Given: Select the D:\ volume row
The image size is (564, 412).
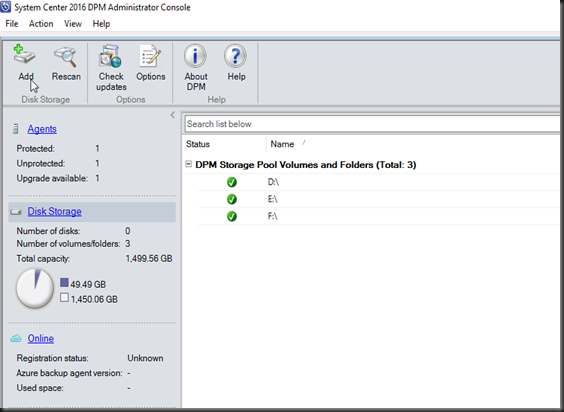Looking at the screenshot, I should pos(378,182).
